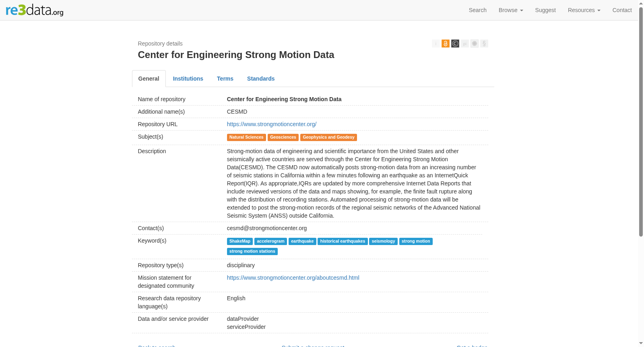Screen dimensions: 644x347
Task: Expand the Browse dropdown menu
Action: click(511, 10)
